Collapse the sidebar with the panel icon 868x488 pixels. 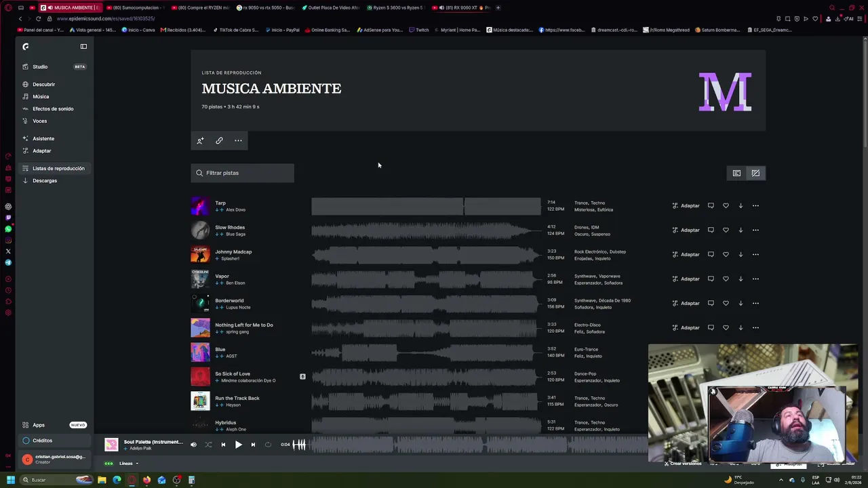click(x=83, y=46)
